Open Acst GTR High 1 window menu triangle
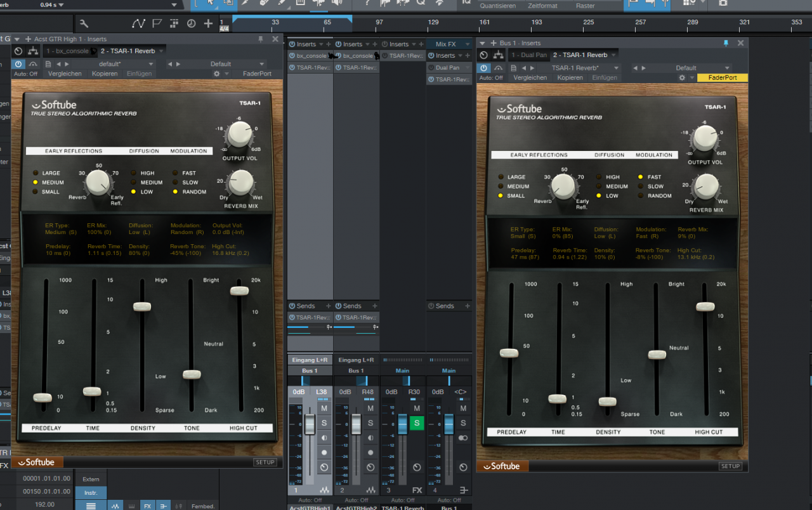 tap(16, 39)
